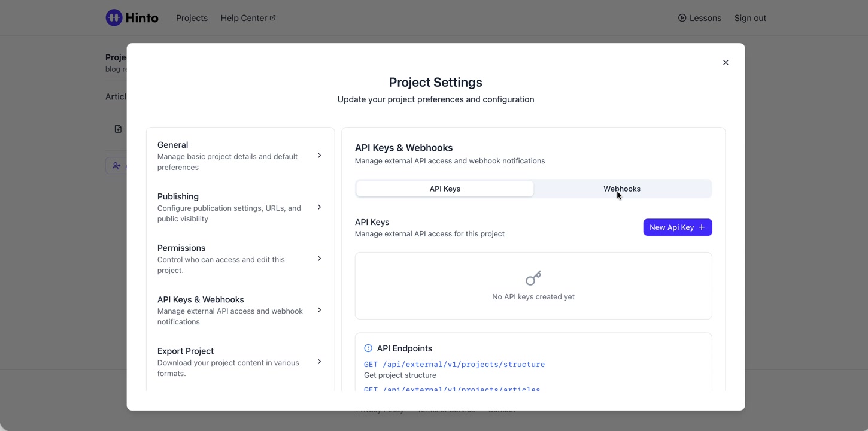Select the API Keys tab

tap(445, 189)
